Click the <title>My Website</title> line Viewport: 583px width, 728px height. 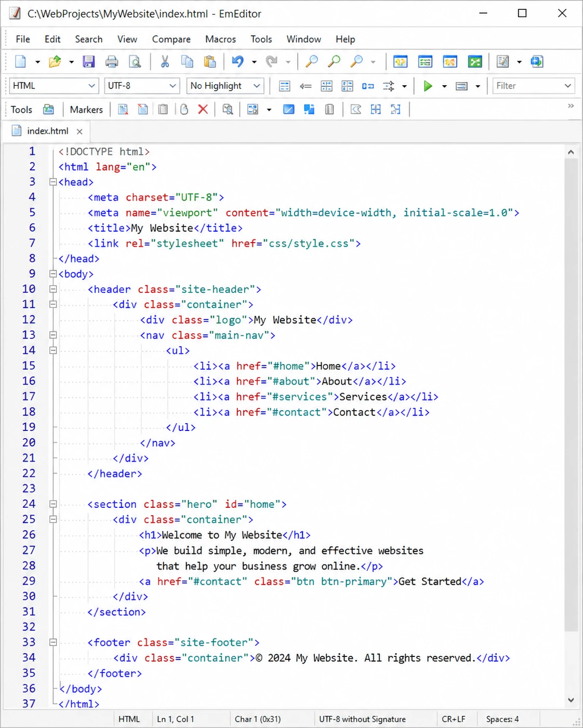tap(165, 228)
